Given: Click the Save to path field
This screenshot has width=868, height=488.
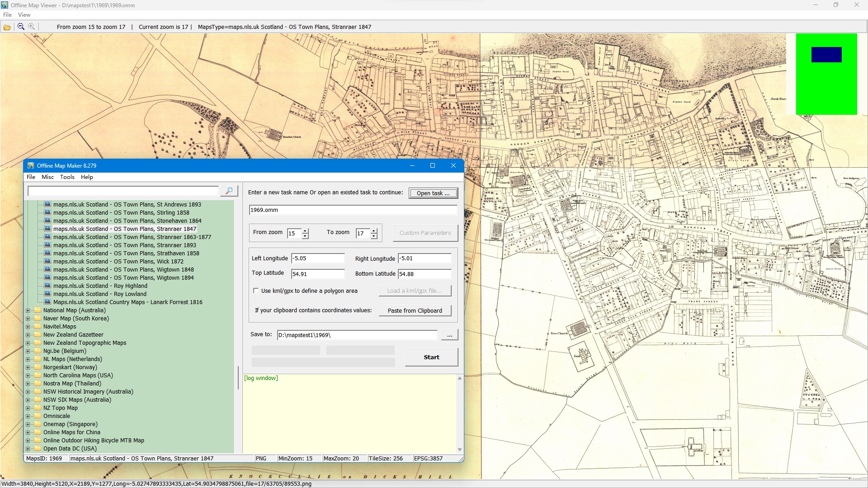Looking at the screenshot, I should pos(357,335).
